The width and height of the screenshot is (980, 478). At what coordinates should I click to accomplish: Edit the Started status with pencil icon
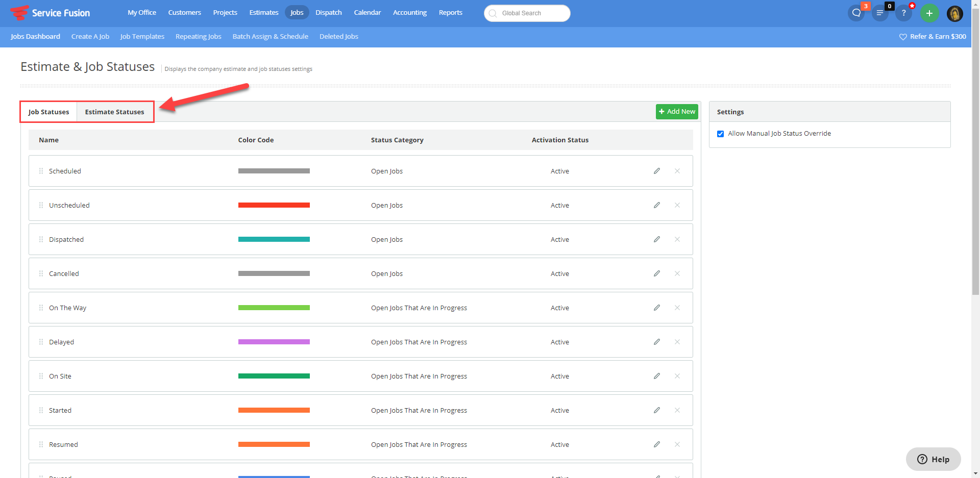657,410
